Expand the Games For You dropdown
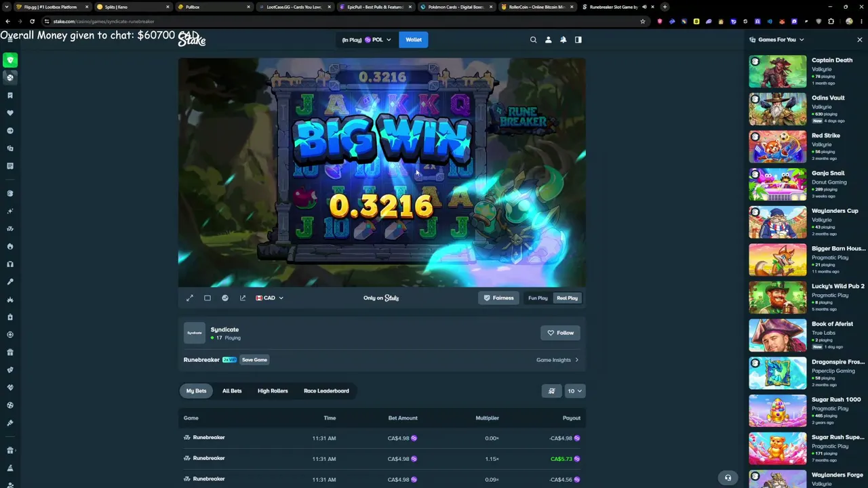This screenshot has width=868, height=488. [776, 40]
